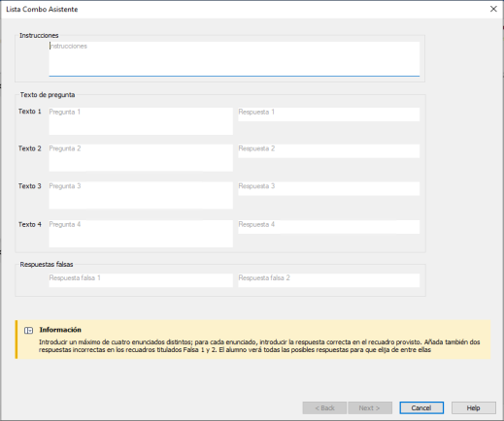The width and height of the screenshot is (504, 421).
Task: Select the Respuesta 3 input
Action: (329, 188)
